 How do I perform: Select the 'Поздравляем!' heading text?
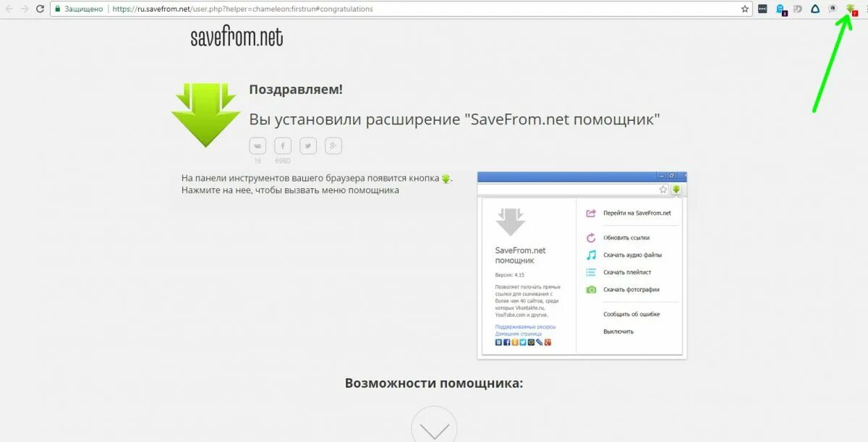point(296,90)
